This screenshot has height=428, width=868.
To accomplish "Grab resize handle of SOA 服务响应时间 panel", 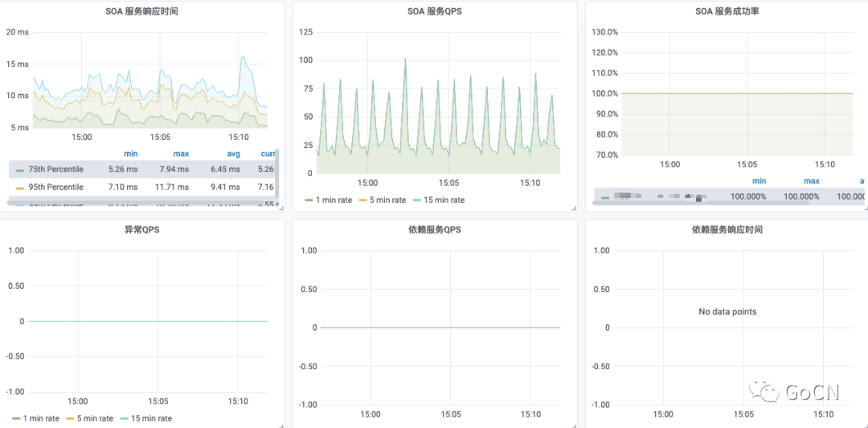I will pyautogui.click(x=281, y=208).
